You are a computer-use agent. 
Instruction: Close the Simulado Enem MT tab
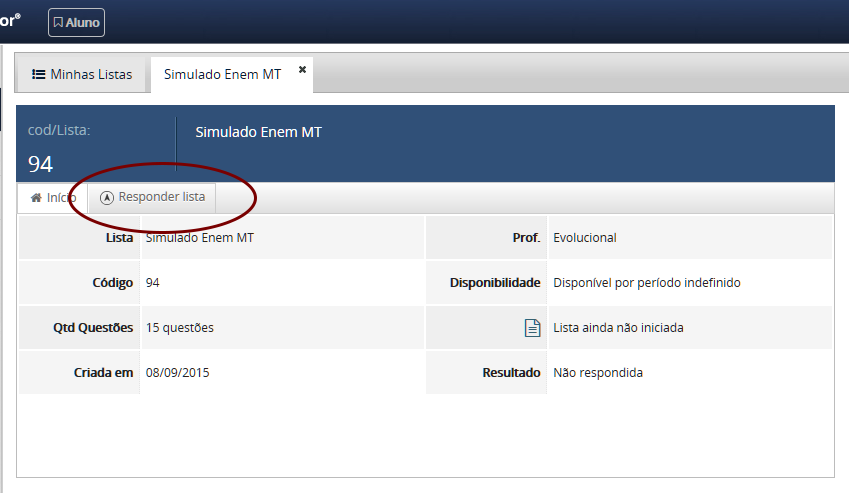tap(302, 69)
